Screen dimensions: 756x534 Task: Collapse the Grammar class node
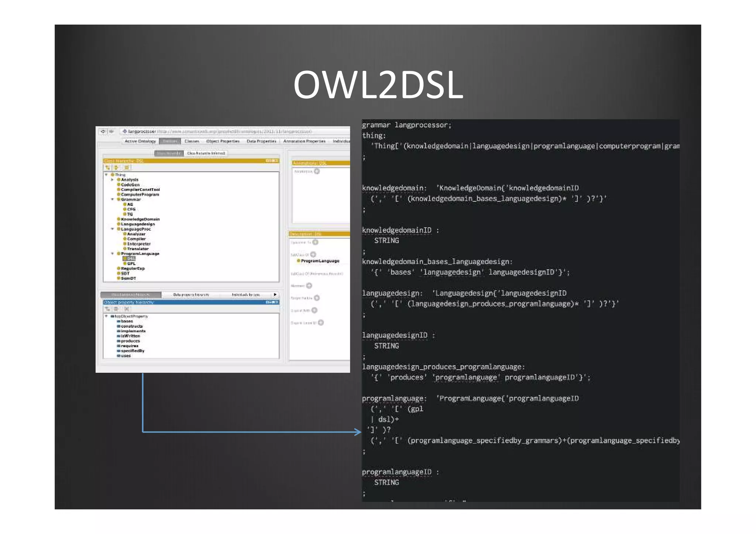pyautogui.click(x=112, y=199)
